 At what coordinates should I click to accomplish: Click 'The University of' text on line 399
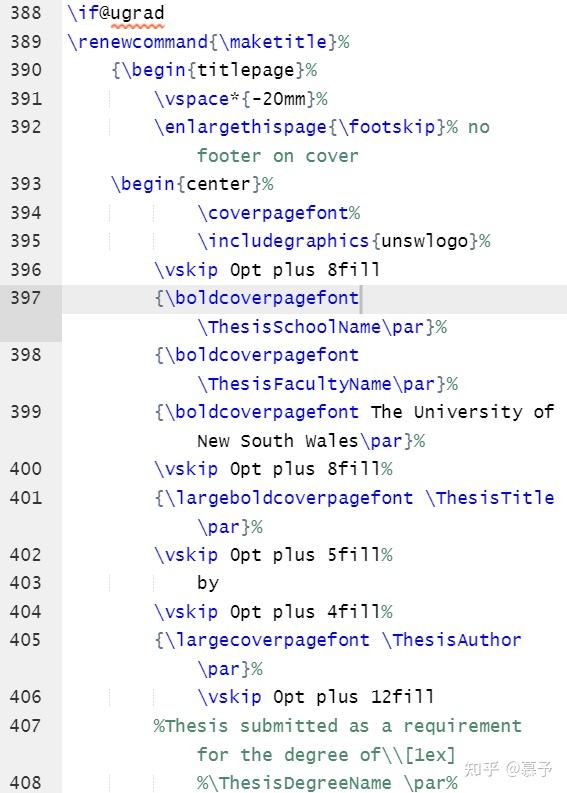click(463, 412)
